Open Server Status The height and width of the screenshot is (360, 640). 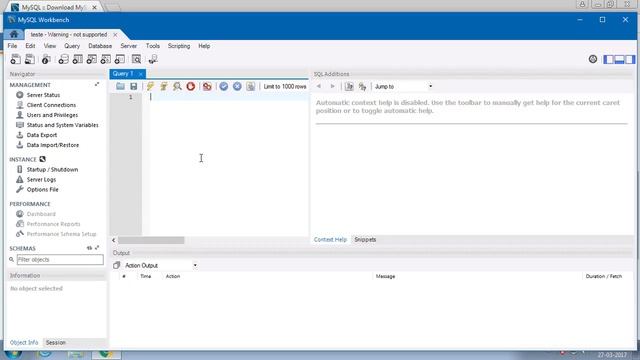(x=43, y=95)
